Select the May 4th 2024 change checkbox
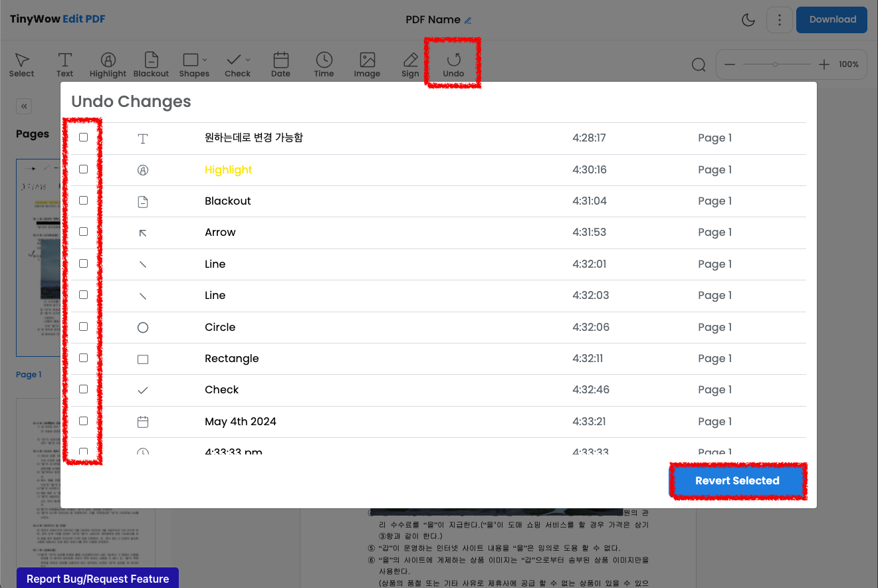The image size is (878, 588). click(x=83, y=421)
